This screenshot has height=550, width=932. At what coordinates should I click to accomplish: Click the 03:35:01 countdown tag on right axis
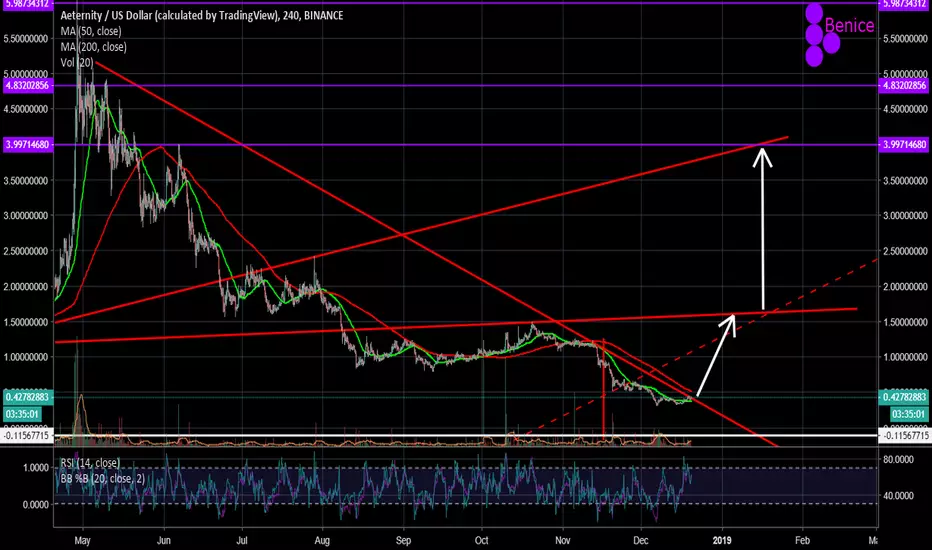tap(909, 414)
